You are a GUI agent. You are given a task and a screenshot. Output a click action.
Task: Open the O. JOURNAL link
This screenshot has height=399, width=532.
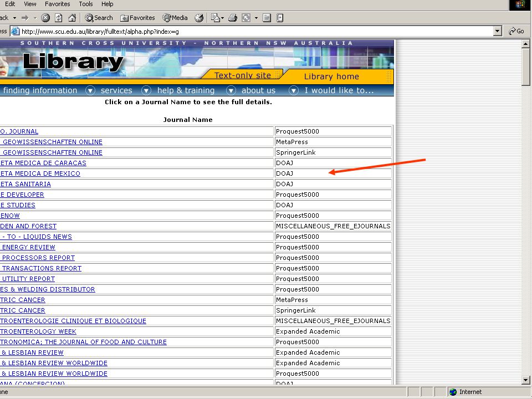(x=19, y=132)
